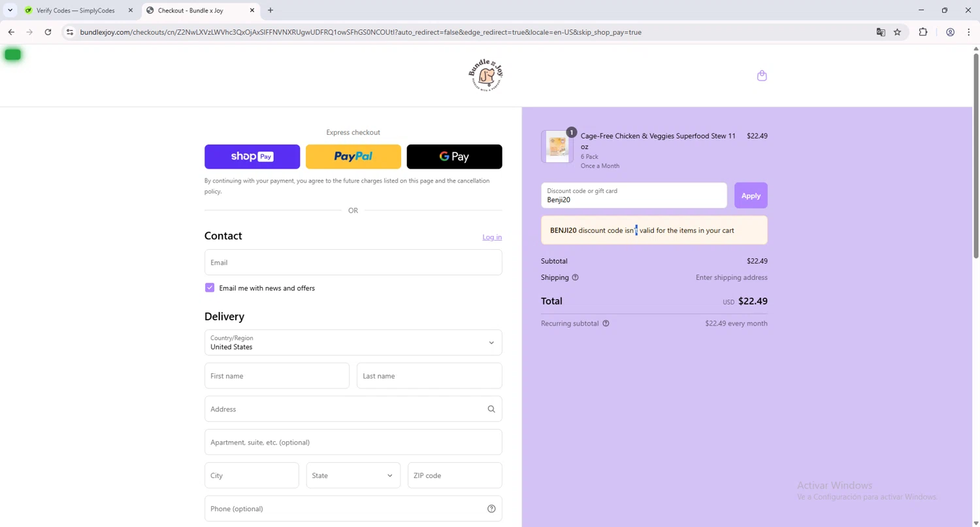
Task: Close the Checkout Bundle x Joy tab
Action: pos(252,10)
